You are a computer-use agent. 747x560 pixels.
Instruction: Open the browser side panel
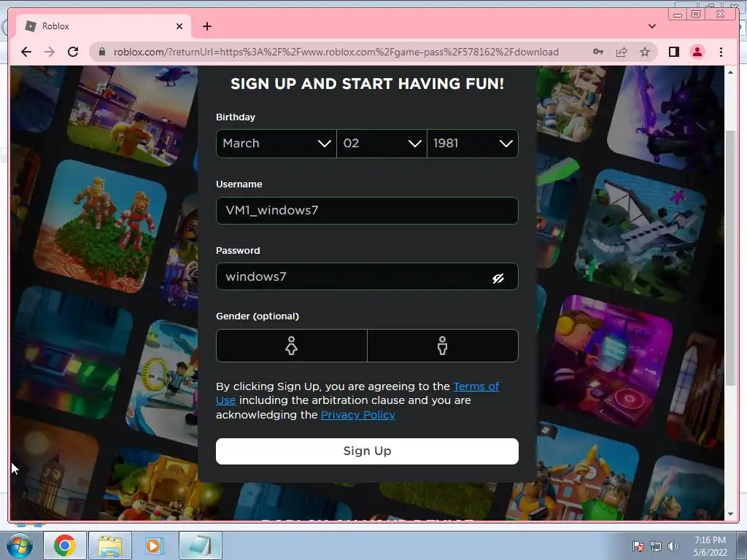[673, 52]
